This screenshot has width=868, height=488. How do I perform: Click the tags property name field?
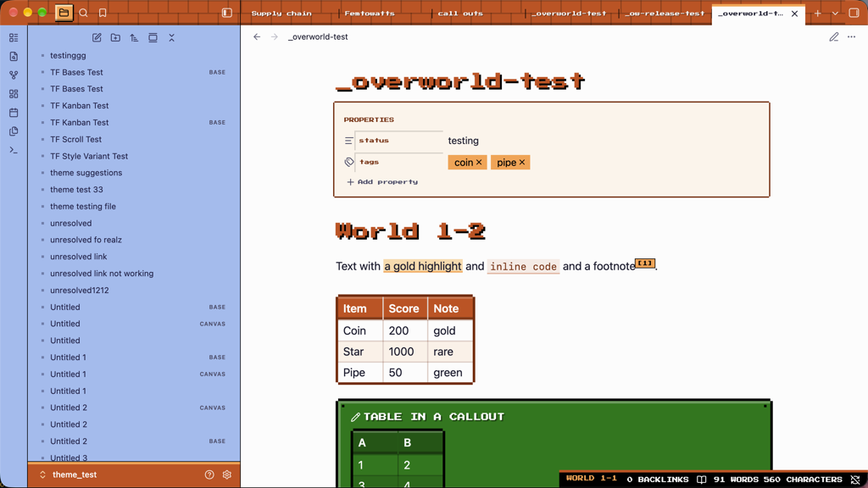tap(398, 162)
